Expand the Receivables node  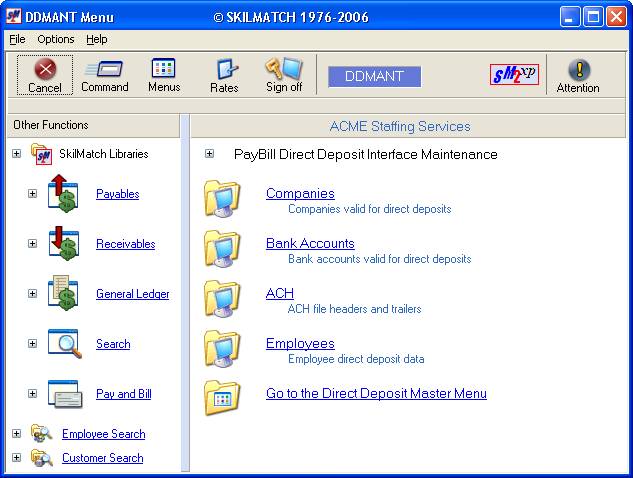pyautogui.click(x=32, y=243)
